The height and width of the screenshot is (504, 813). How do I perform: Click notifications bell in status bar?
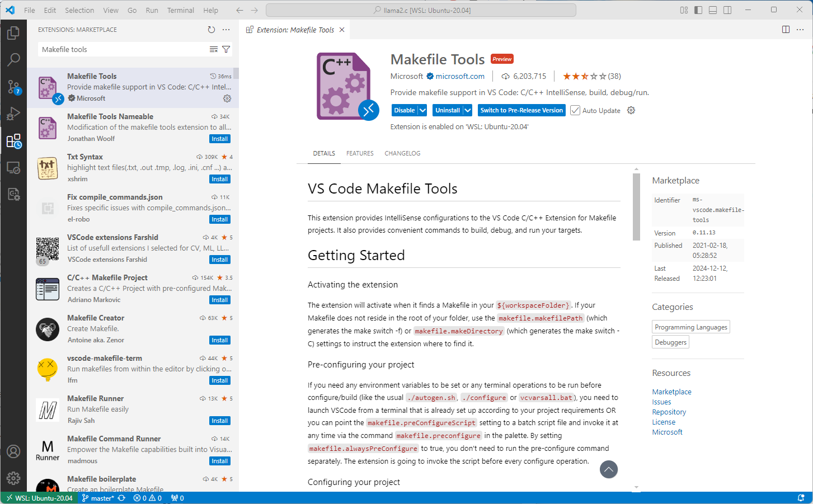(801, 498)
